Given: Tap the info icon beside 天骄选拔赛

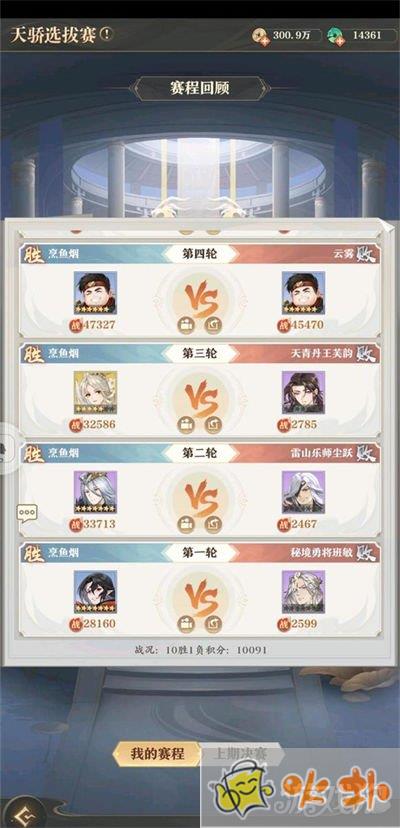Looking at the screenshot, I should coord(106,35).
